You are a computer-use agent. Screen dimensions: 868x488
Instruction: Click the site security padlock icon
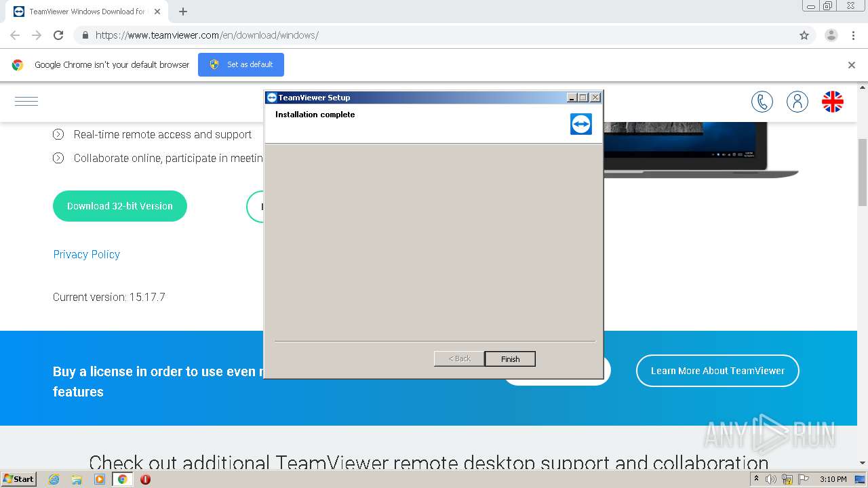coord(85,35)
